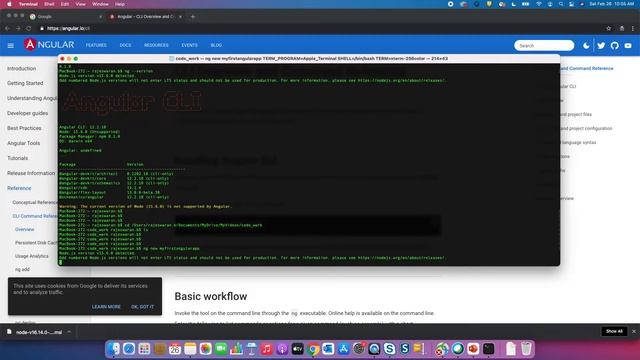This screenshot has height=360, width=640.
Task: Expand the Understanding Angular sidebar section
Action: click(x=32, y=98)
